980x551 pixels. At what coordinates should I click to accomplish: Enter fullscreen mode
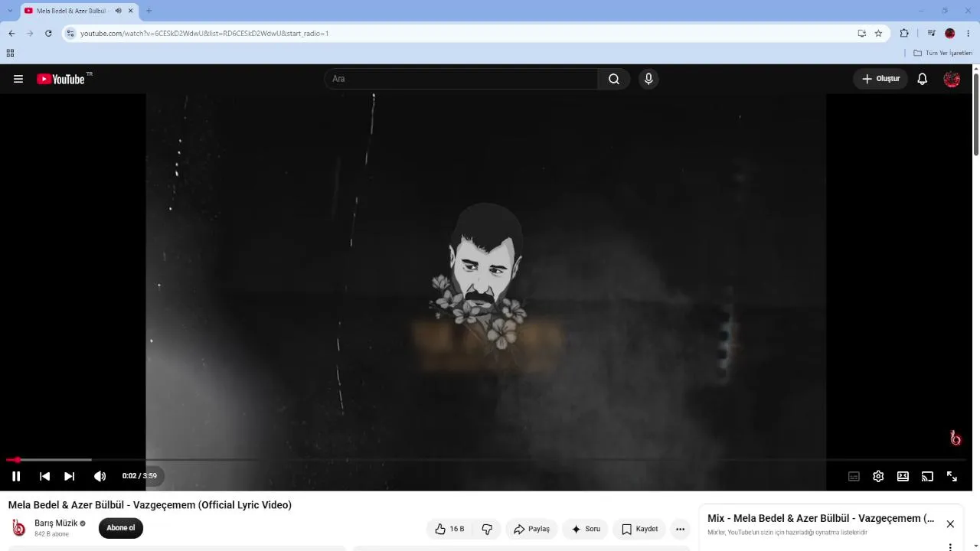coord(952,476)
